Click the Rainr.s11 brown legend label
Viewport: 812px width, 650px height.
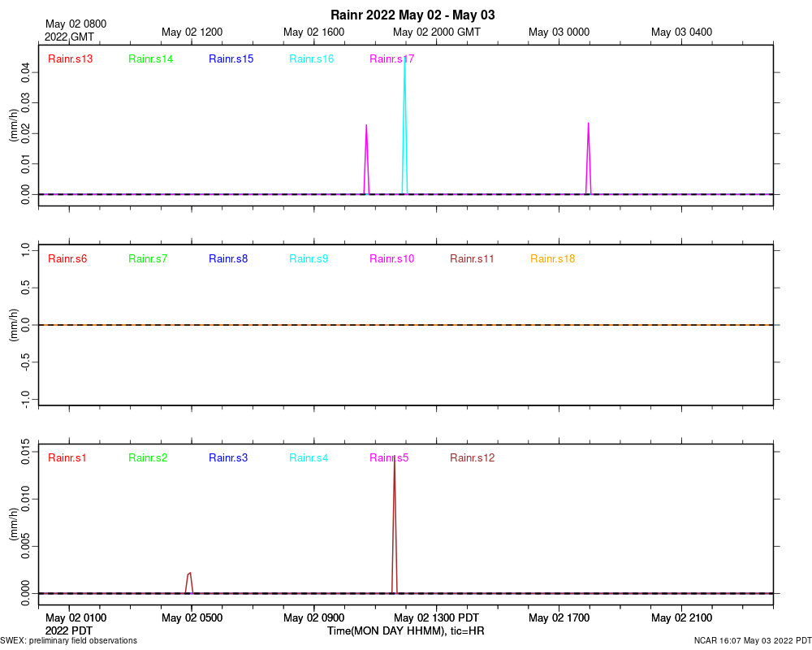coord(472,258)
